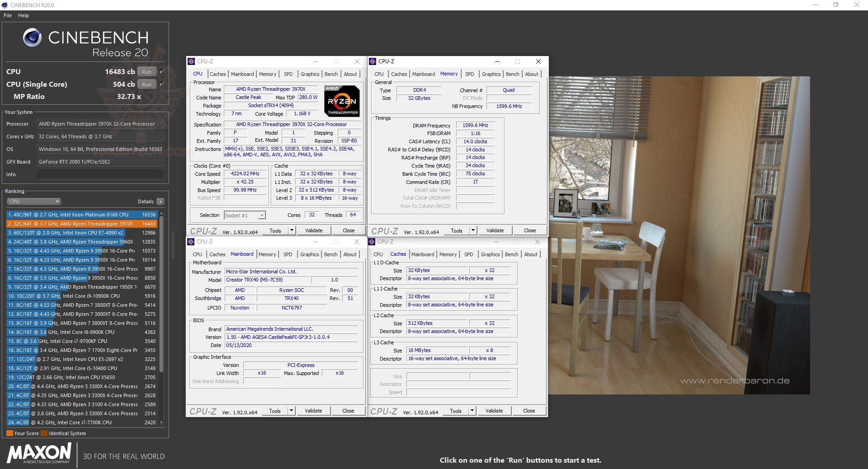This screenshot has height=469, width=868.
Task: Click the DRAM Frequency value 1599.6 MHz
Action: (x=475, y=125)
